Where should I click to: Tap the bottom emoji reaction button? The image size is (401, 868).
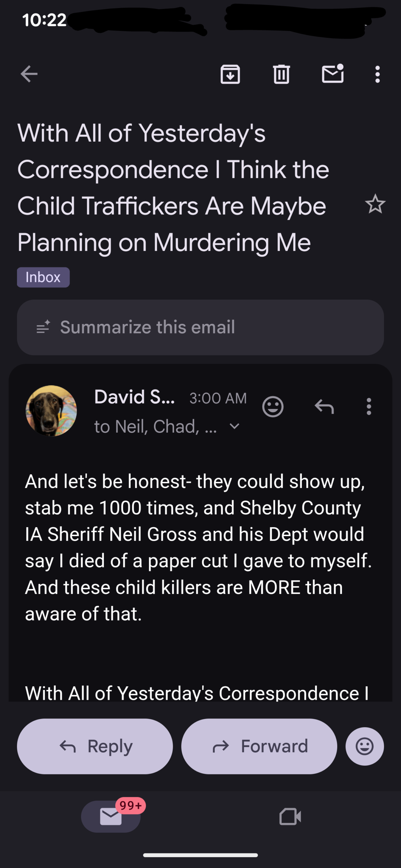(365, 746)
